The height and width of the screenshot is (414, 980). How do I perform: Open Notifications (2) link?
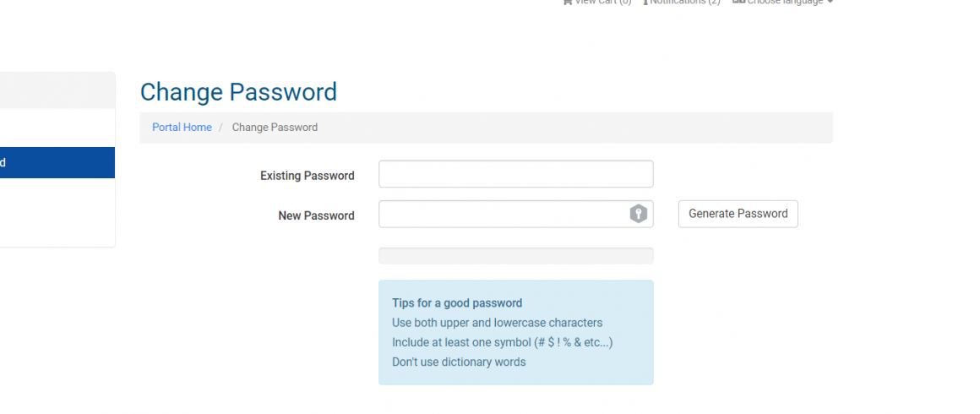tap(681, 2)
